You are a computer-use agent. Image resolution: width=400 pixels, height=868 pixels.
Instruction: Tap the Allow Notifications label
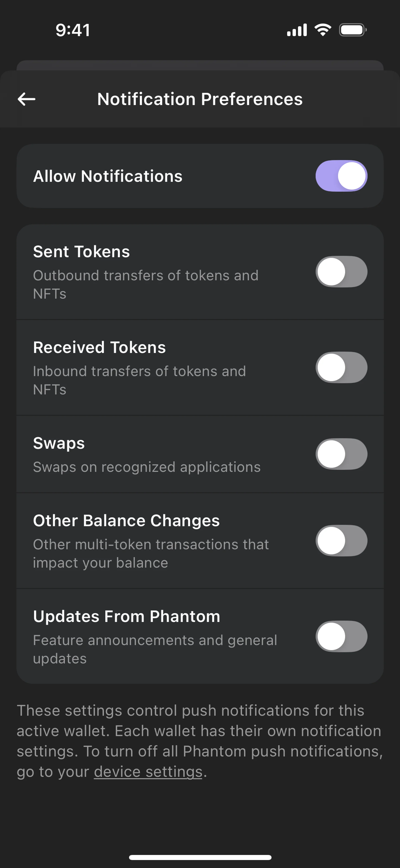pos(108,176)
